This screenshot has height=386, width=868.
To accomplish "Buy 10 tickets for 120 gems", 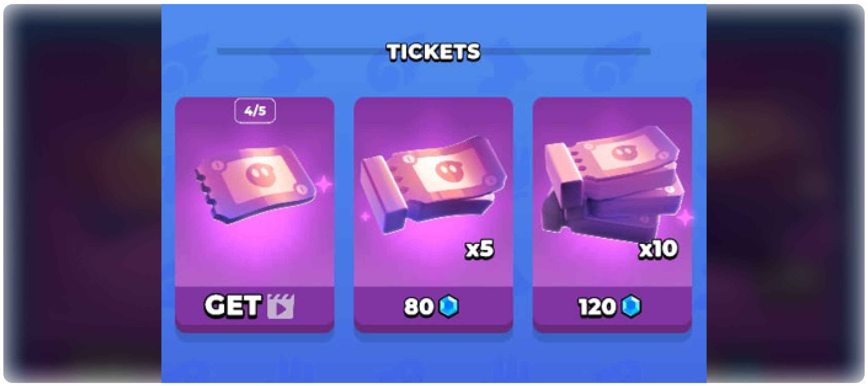I will point(612,306).
